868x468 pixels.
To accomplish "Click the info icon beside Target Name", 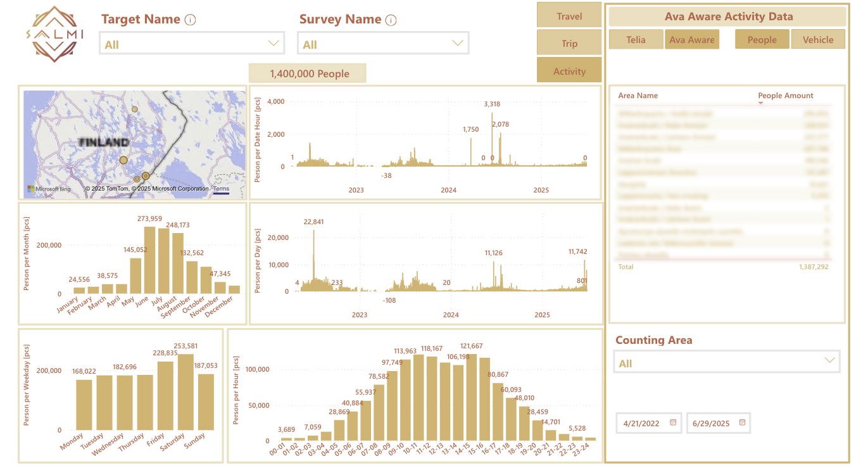I will [x=190, y=20].
